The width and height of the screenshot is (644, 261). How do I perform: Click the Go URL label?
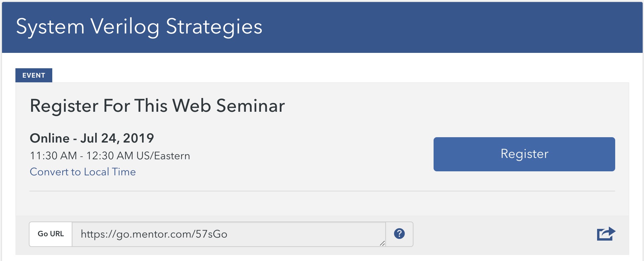(51, 234)
